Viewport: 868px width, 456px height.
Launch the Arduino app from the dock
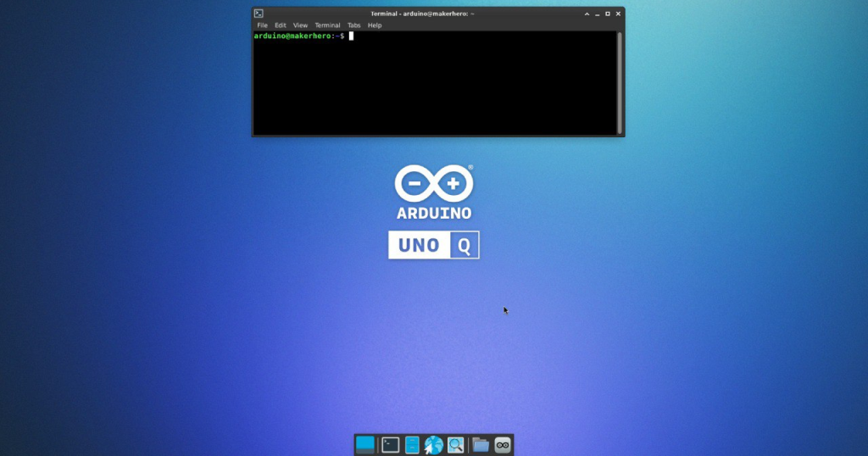pyautogui.click(x=502, y=445)
